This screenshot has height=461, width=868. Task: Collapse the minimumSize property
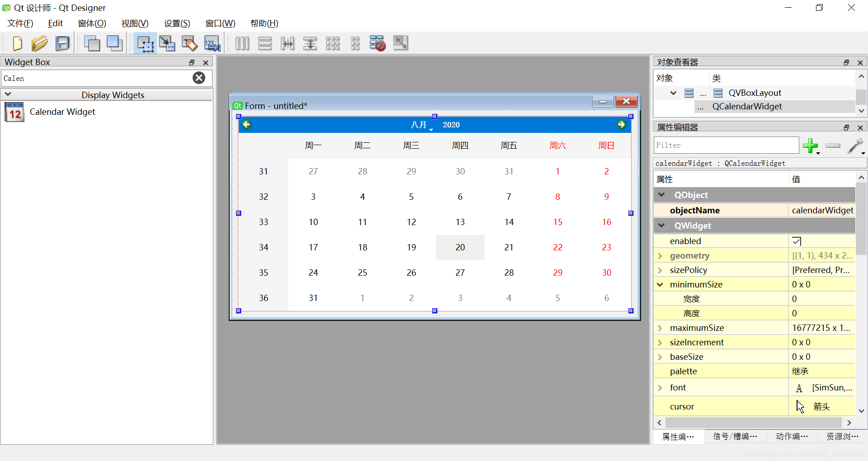(660, 284)
